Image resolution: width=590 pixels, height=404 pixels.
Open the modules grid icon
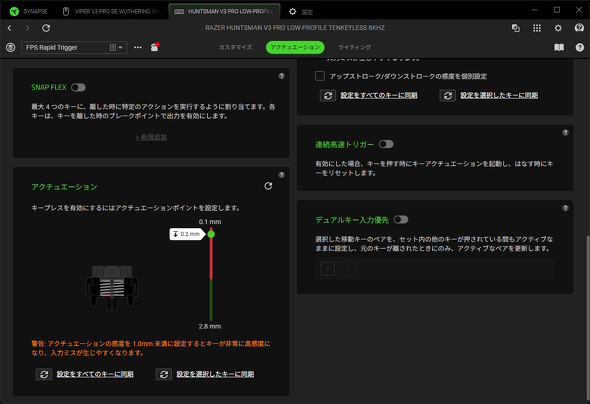coord(537,28)
